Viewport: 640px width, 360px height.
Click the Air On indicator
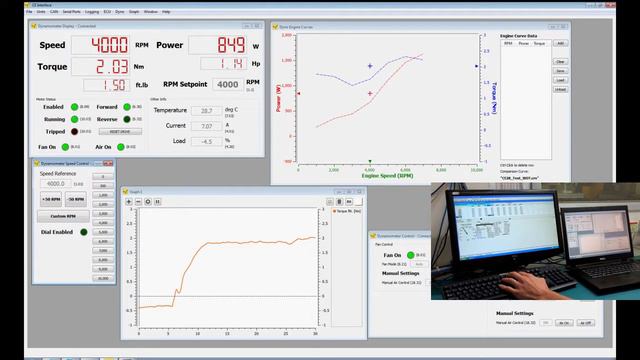[x=120, y=147]
